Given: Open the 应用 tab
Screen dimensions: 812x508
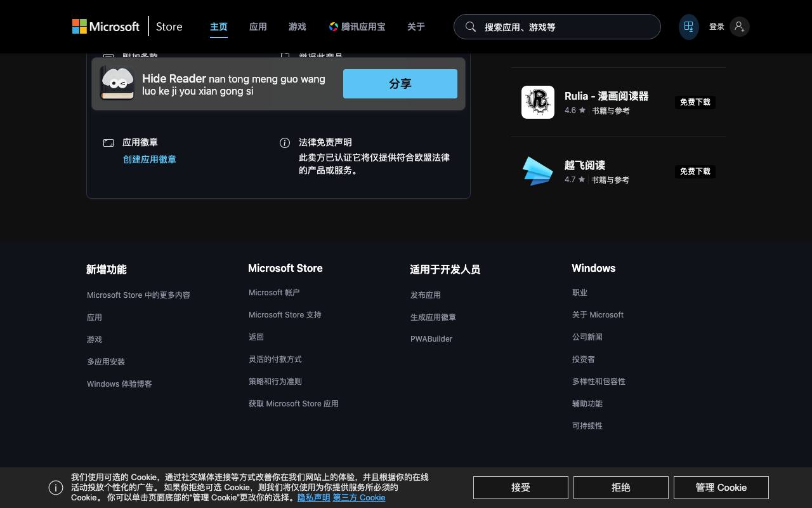Looking at the screenshot, I should click(258, 27).
